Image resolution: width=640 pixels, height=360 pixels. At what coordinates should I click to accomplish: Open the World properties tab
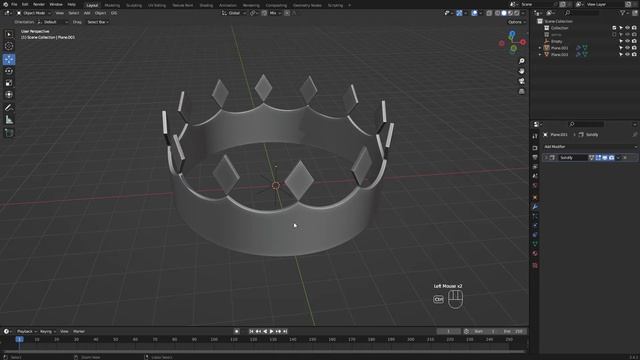[535, 185]
